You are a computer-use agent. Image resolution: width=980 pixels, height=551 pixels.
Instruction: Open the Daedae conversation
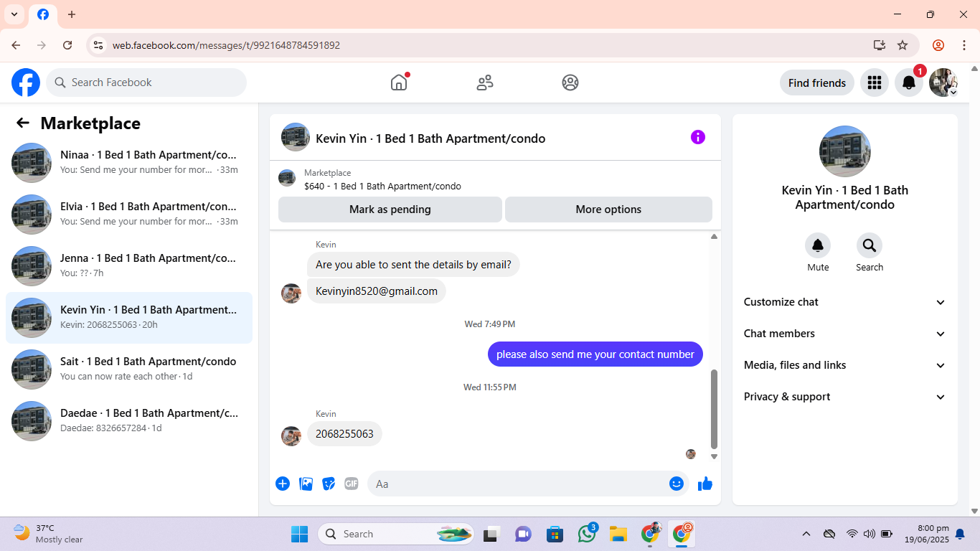pyautogui.click(x=129, y=421)
